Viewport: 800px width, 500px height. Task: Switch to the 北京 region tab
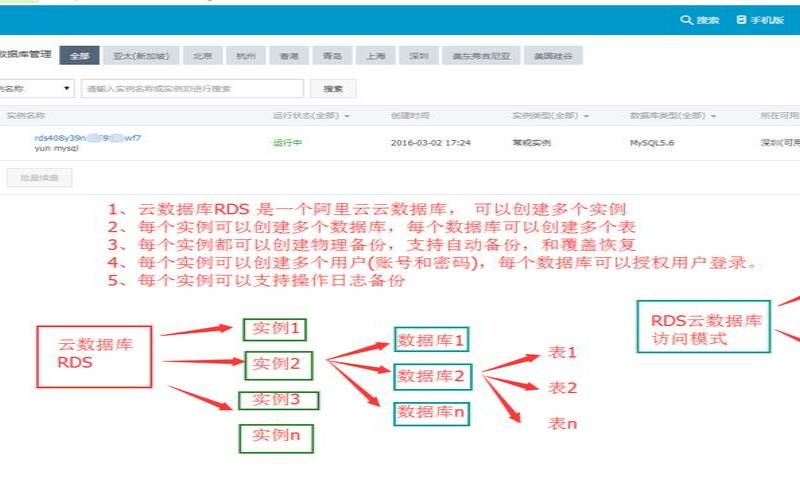pyautogui.click(x=203, y=56)
